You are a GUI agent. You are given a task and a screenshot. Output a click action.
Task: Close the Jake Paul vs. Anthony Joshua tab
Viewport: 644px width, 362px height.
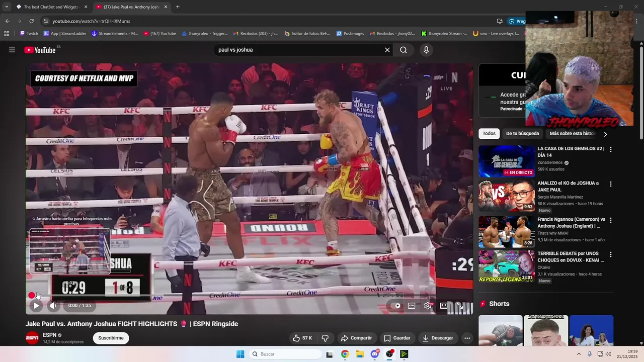click(166, 7)
